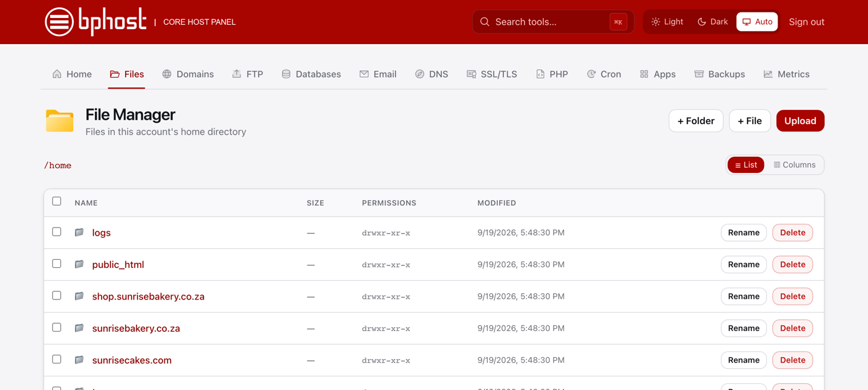This screenshot has width=868, height=390.
Task: Click the MODIFIED column header
Action: click(497, 203)
